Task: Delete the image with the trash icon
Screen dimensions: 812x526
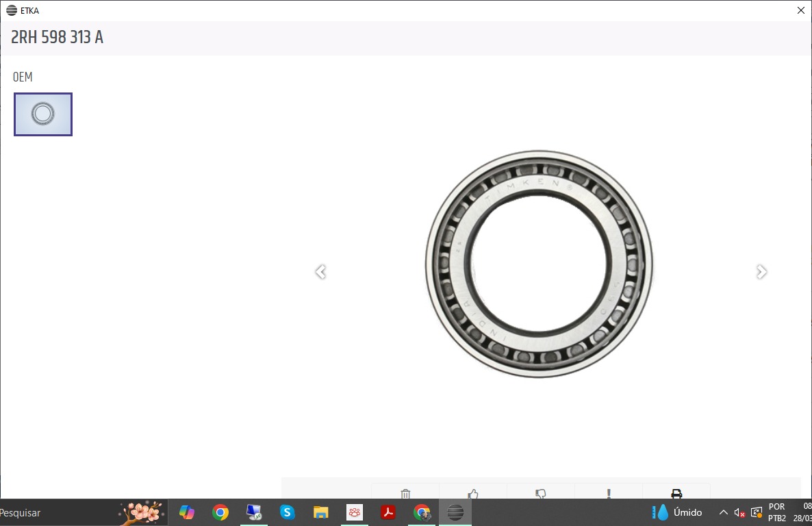Action: coord(405,493)
